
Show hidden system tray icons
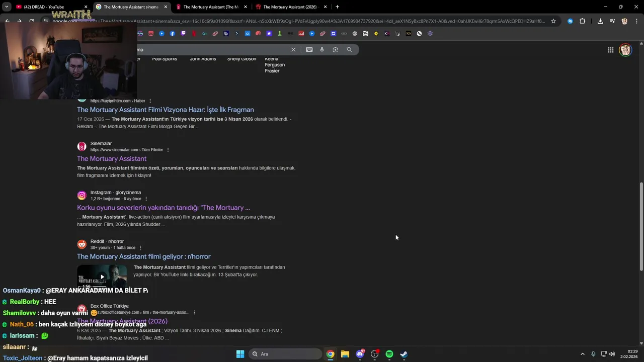click(583, 354)
